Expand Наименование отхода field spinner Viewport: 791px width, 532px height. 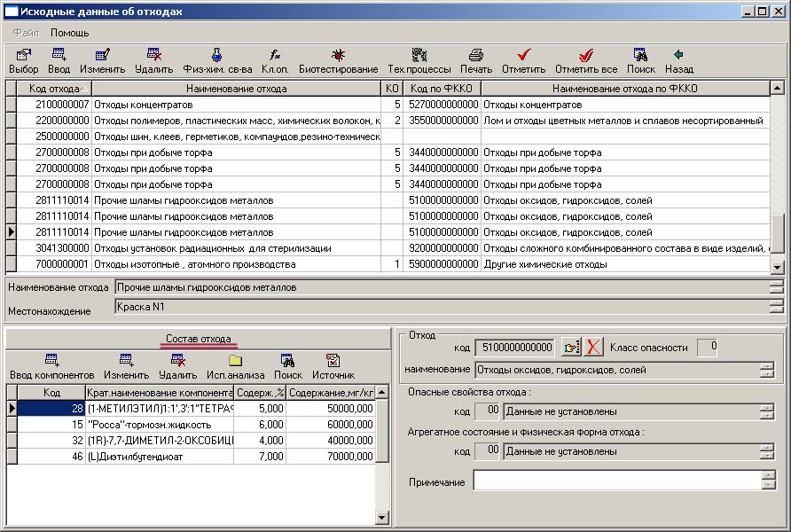(x=777, y=286)
